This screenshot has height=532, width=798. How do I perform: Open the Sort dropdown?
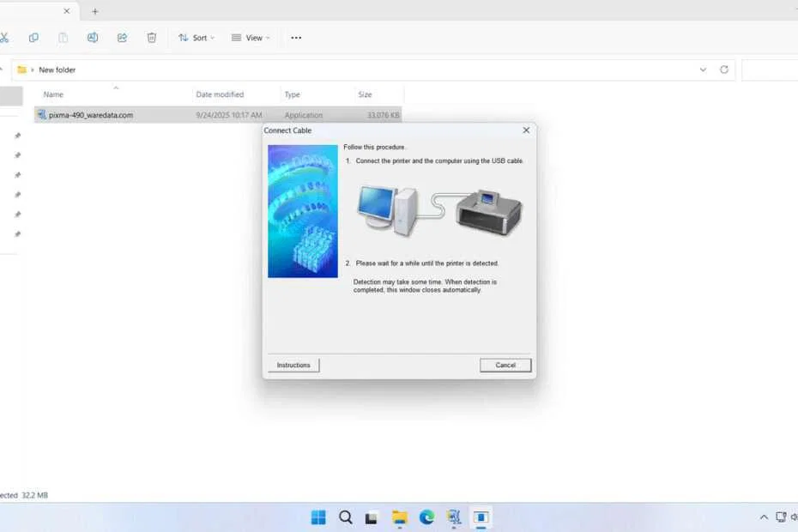pos(196,38)
